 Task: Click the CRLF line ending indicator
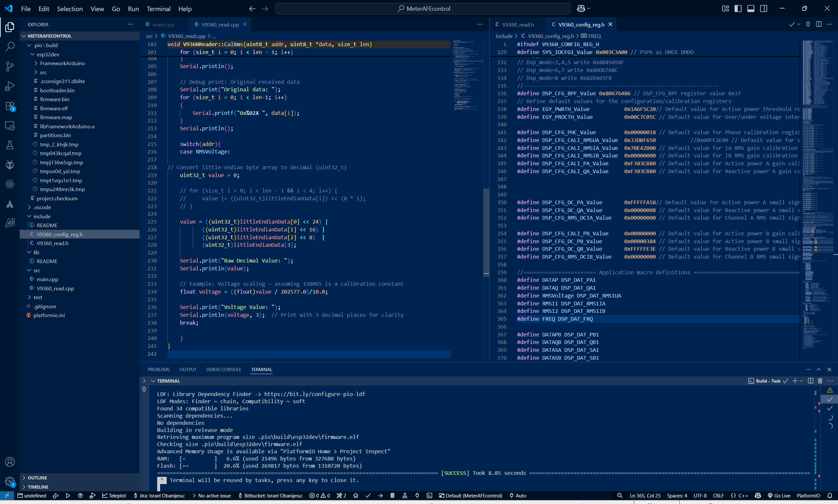[718, 495]
